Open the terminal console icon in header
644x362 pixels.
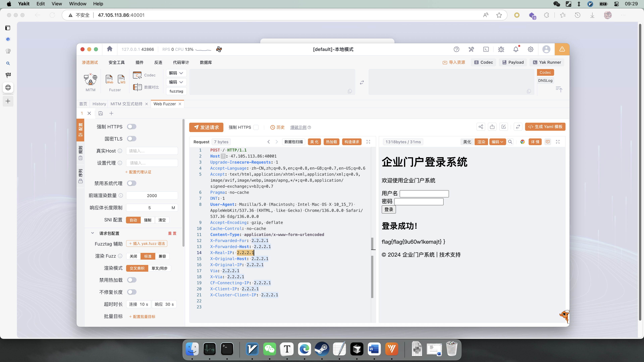486,49
